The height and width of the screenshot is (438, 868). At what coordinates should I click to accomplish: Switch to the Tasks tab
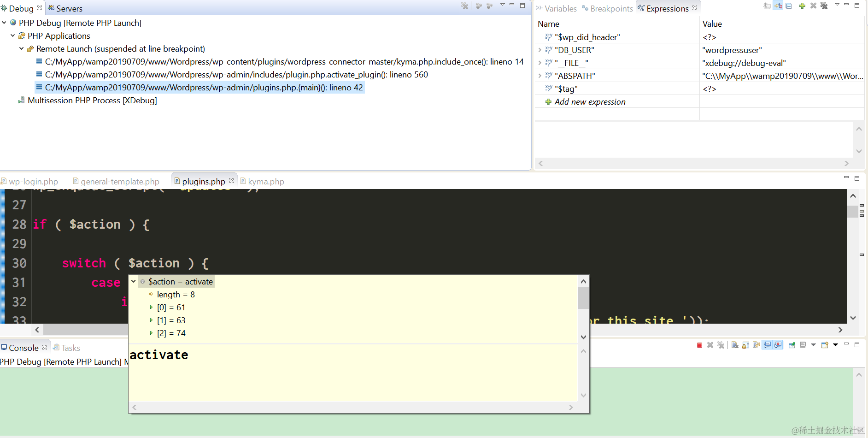pyautogui.click(x=66, y=348)
